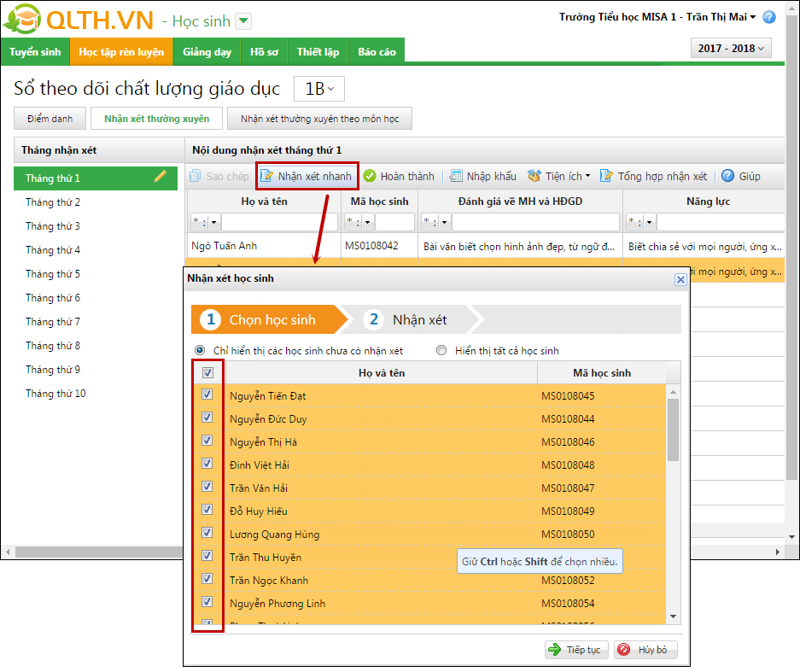The image size is (800, 672).
Task: Select radio Hiển thị tất cả học sinh
Action: (441, 350)
